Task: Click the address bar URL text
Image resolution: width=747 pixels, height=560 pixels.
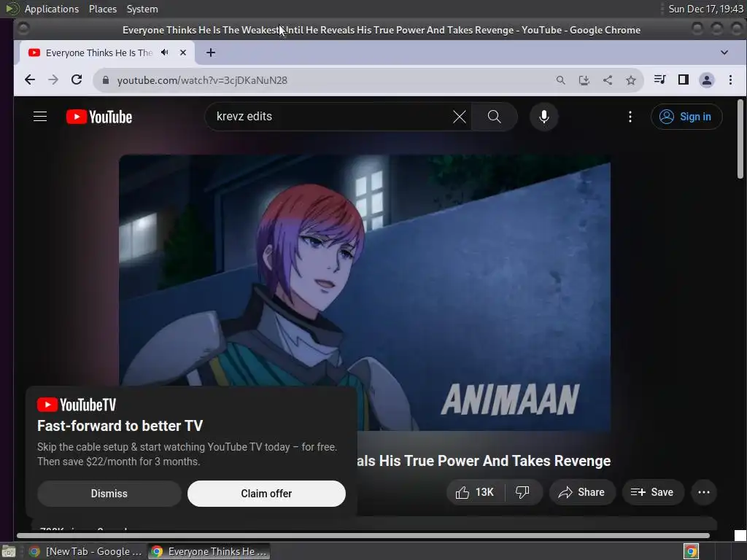Action: pyautogui.click(x=202, y=80)
